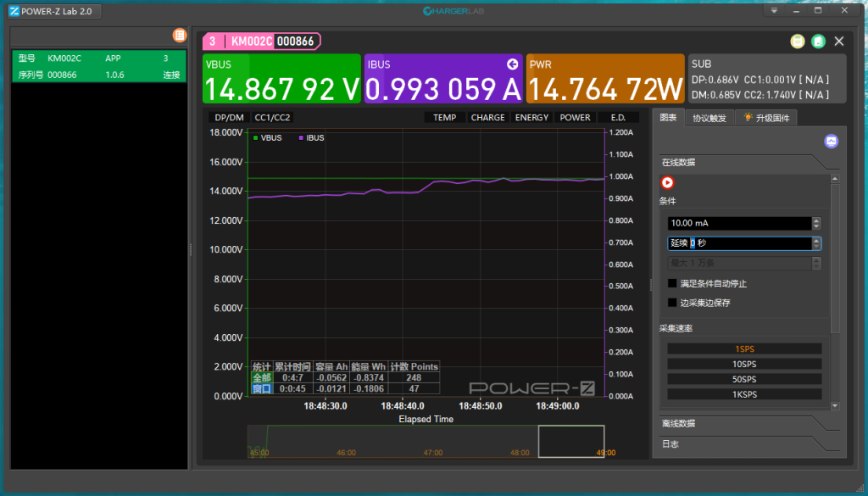Image resolution: width=868 pixels, height=496 pixels.
Task: Click the green document icon in device header
Action: [818, 42]
